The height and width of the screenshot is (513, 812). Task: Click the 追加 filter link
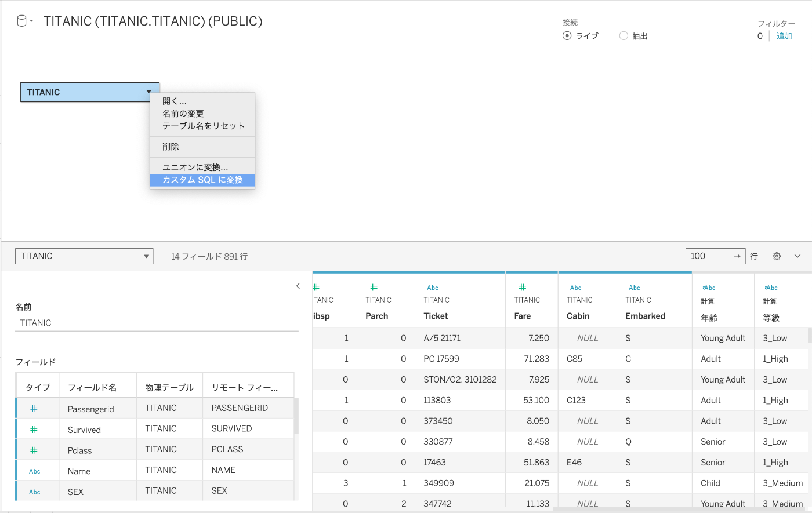pos(784,36)
